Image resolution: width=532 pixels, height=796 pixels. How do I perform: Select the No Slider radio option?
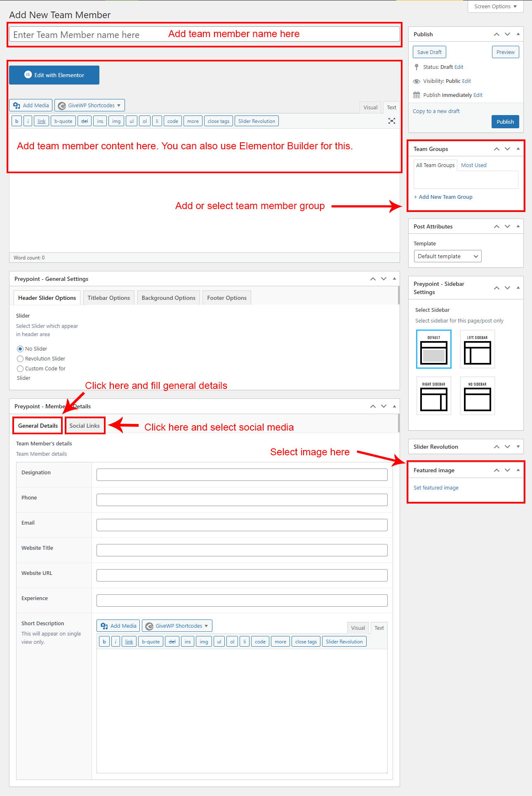click(20, 349)
